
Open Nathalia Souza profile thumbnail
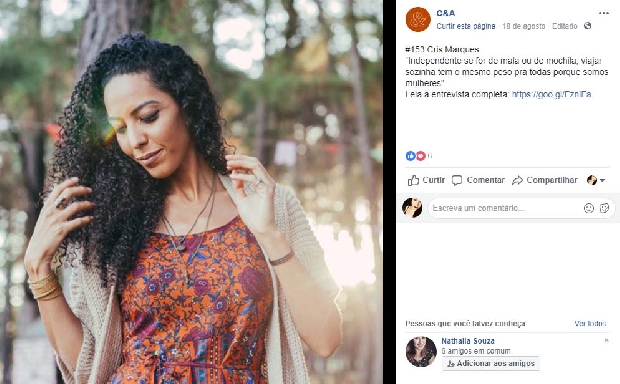(x=421, y=352)
